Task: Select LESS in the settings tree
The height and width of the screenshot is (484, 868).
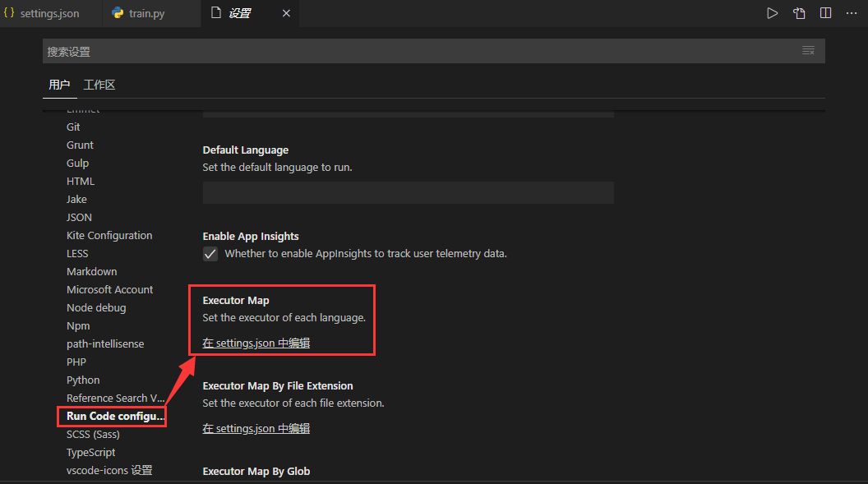Action: [x=77, y=253]
